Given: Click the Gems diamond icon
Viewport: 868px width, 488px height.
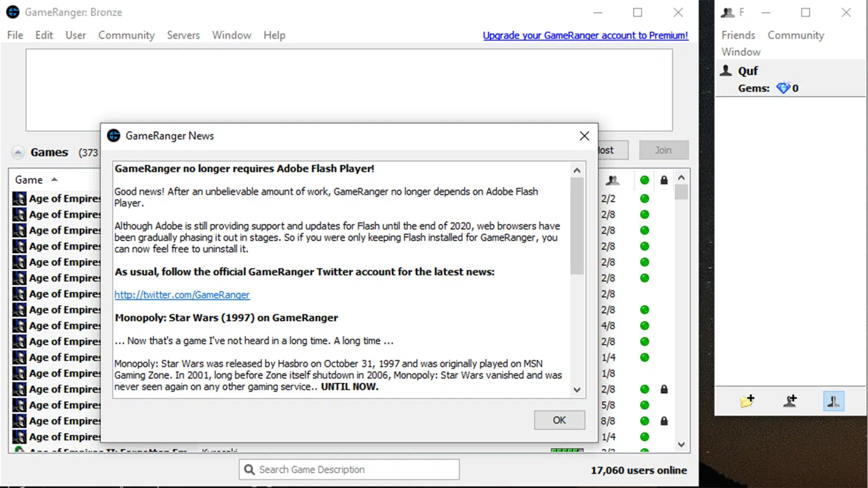Looking at the screenshot, I should [783, 88].
